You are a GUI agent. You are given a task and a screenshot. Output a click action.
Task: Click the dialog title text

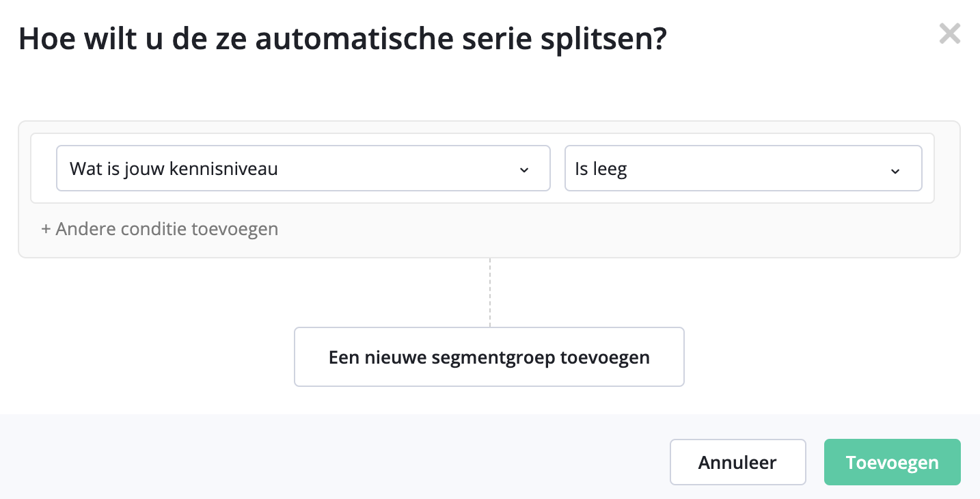342,39
